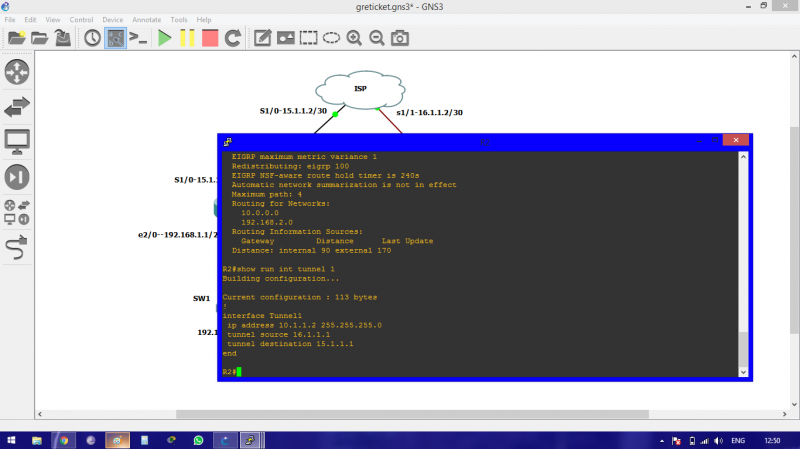Click the New blank project icon
800x449 pixels.
[x=16, y=38]
